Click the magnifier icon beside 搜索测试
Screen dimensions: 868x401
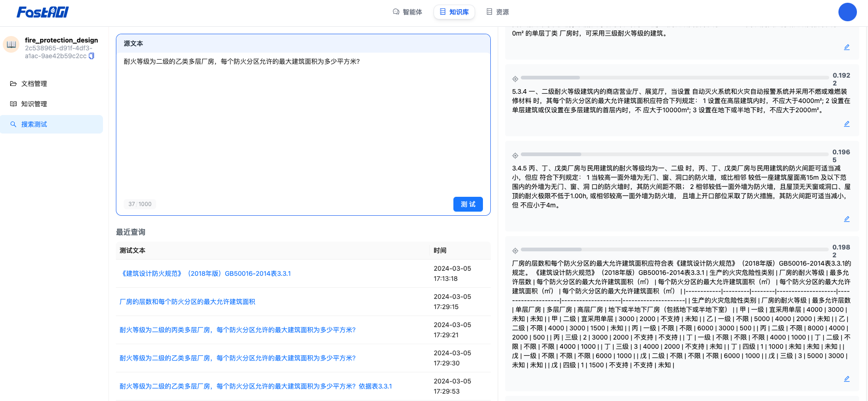click(13, 124)
